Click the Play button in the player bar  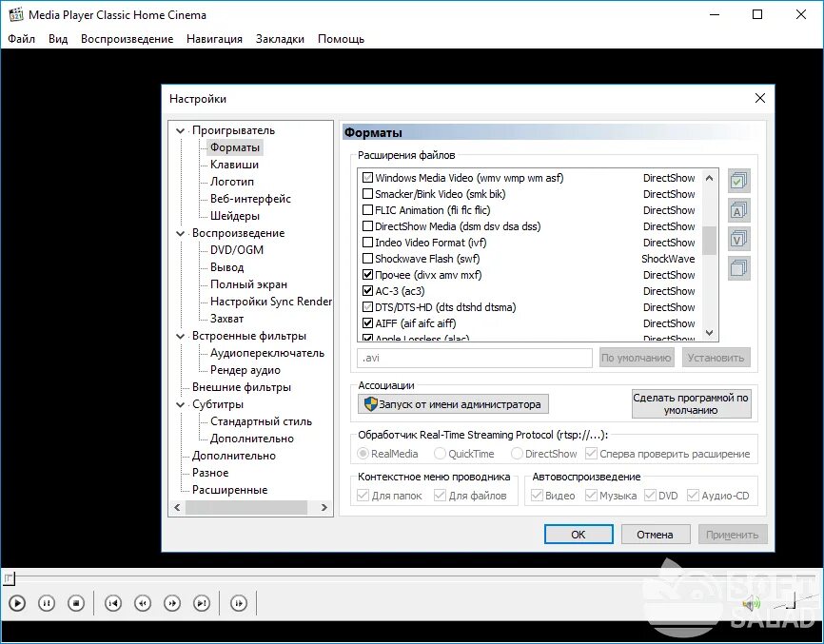[17, 603]
